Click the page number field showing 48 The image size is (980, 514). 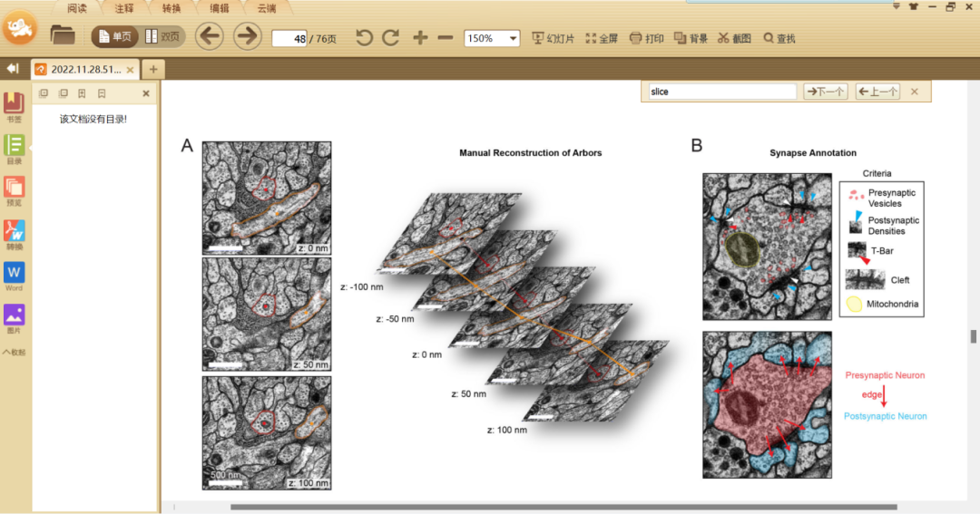290,38
